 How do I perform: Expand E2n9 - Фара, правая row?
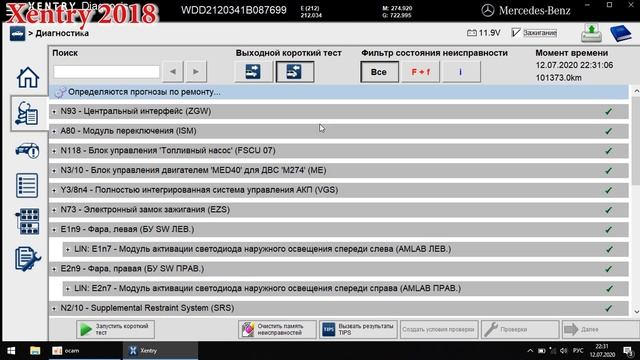click(x=54, y=269)
